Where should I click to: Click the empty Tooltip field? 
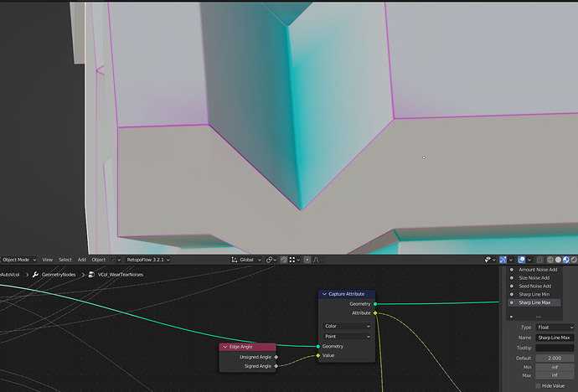point(555,348)
